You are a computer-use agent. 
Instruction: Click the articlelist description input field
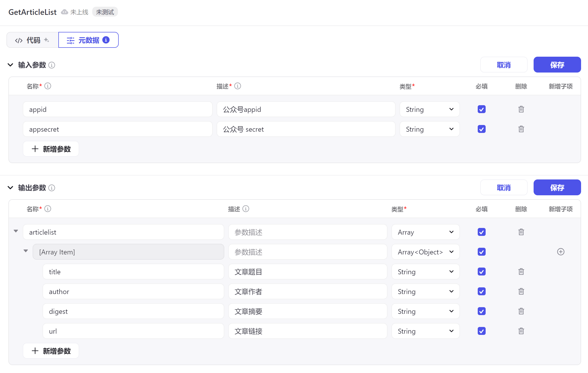[307, 232]
